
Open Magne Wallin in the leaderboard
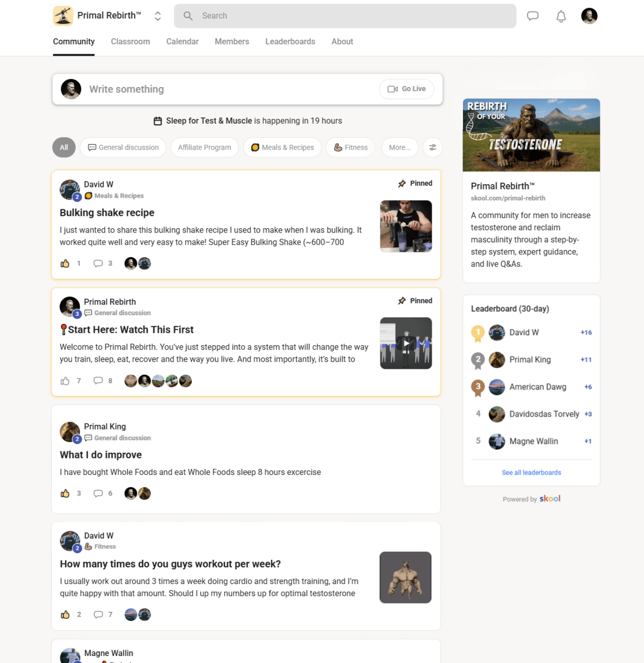[x=534, y=441]
